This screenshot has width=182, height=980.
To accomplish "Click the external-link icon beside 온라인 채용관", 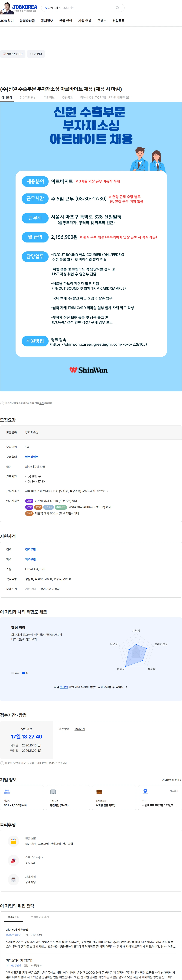I will click(x=127, y=97).
